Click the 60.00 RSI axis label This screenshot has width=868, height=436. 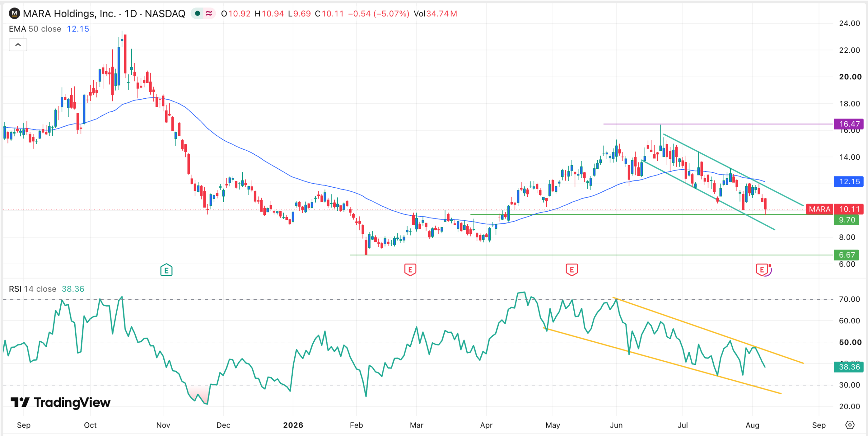click(849, 321)
